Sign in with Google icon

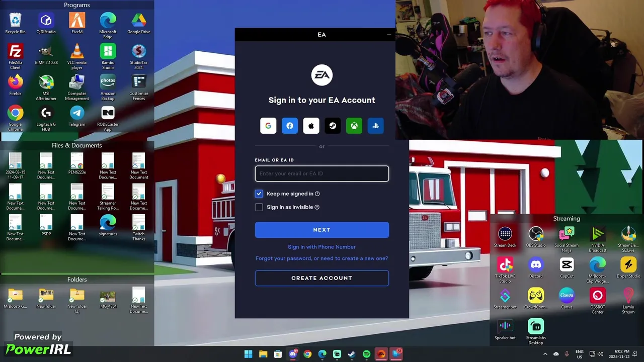point(268,126)
